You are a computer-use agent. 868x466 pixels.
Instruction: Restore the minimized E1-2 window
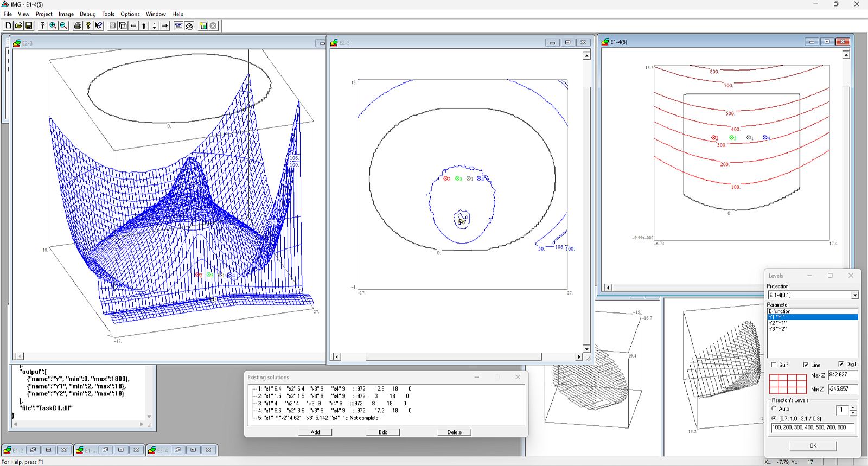pyautogui.click(x=33, y=450)
